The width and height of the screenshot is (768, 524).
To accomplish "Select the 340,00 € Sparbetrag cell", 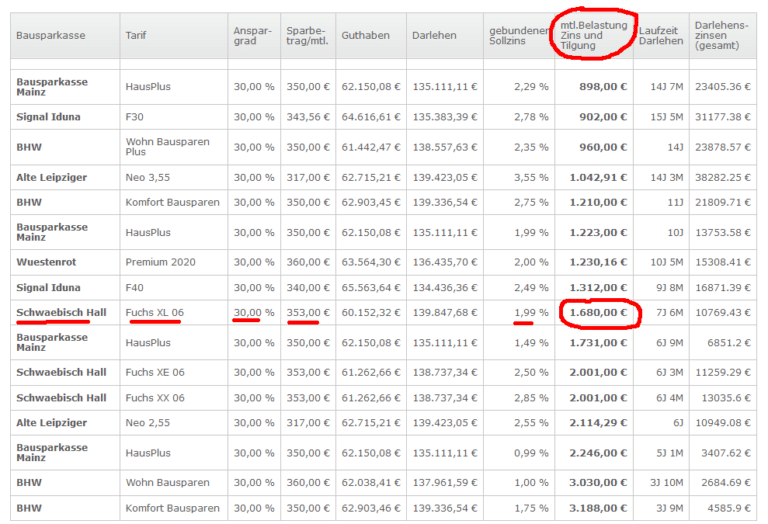I will click(x=308, y=287).
